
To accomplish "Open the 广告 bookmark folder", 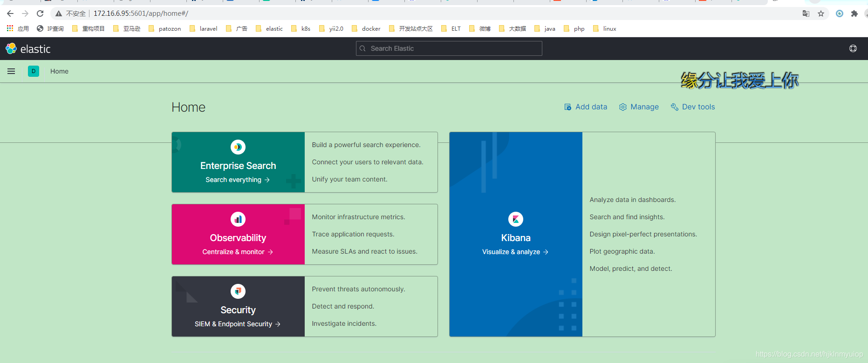I will [x=237, y=28].
